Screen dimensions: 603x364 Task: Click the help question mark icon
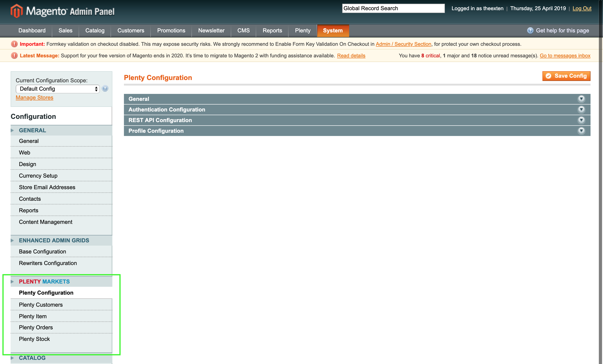[530, 30]
